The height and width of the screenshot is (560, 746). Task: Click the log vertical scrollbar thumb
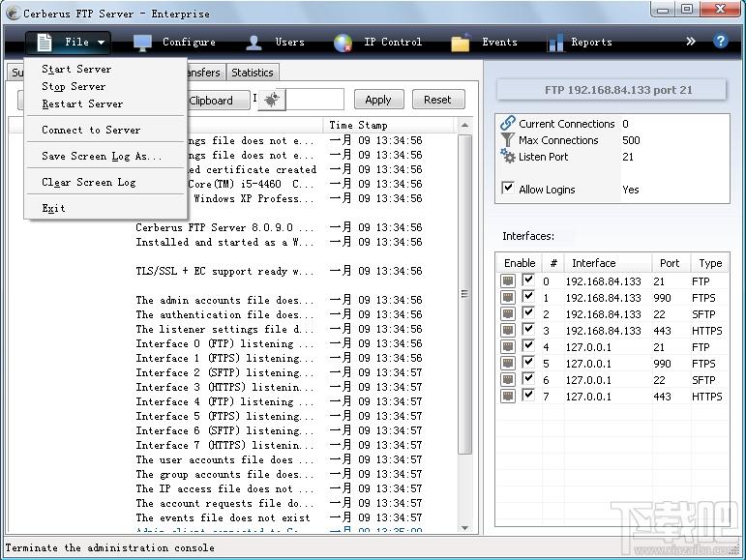[x=464, y=294]
